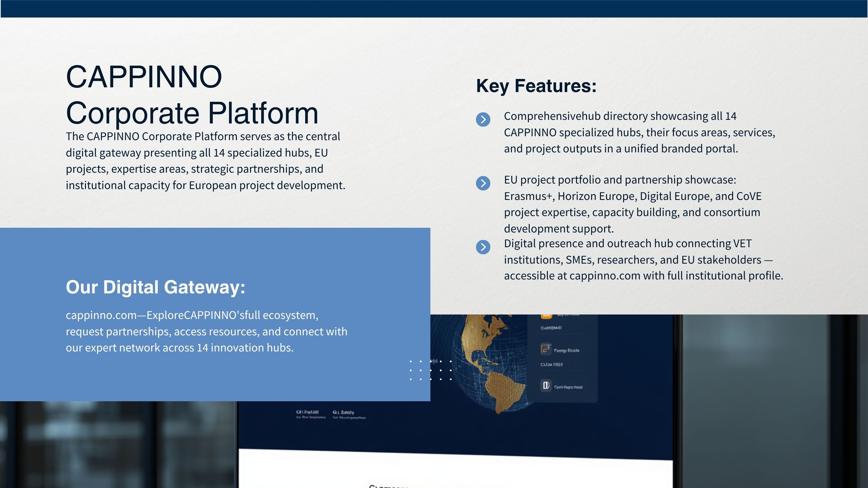Click the intro paragraph starting 'The CAPPINNO Corporate Platform serves'
Screen dimensions: 868x488
[x=206, y=161]
